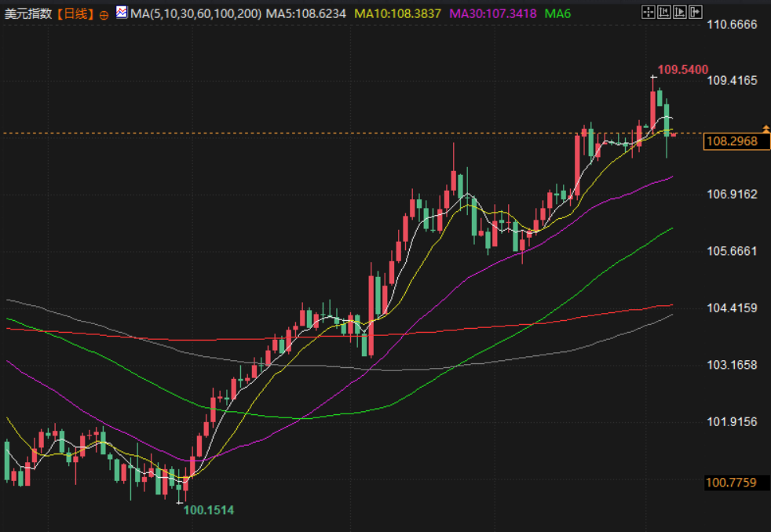Click the orange double-arrow icon above price tag
The image size is (771, 532).
[766, 128]
